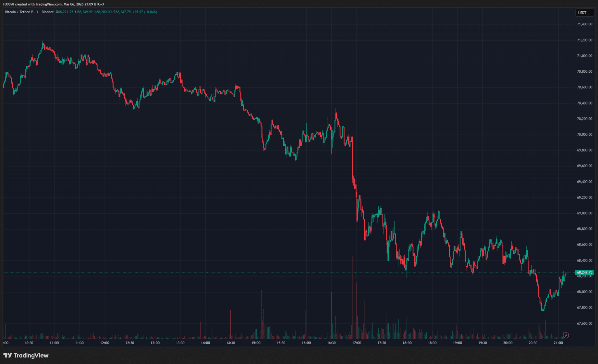Screen dimensions: 598x364
Task: Click the green 68,247.75 current price label
Action: (x=584, y=272)
